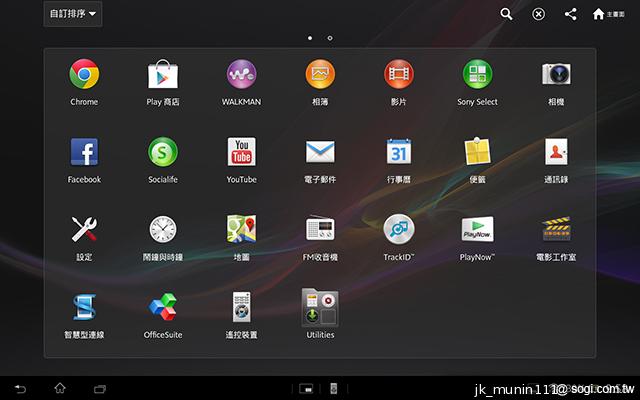Go to the home screen (主畫面) button
Image resolution: width=640 pixels, height=400 pixels.
(x=608, y=14)
